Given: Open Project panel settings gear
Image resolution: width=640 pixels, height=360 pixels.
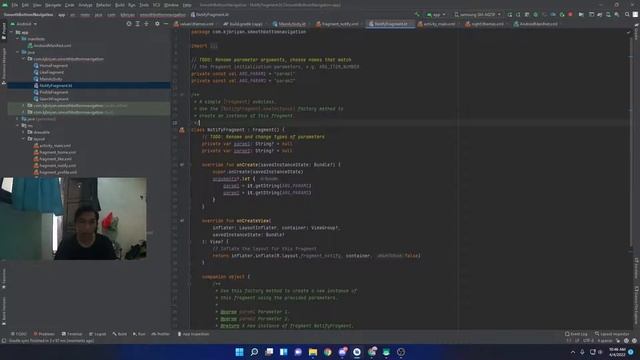Looking at the screenshot, I should 157,24.
